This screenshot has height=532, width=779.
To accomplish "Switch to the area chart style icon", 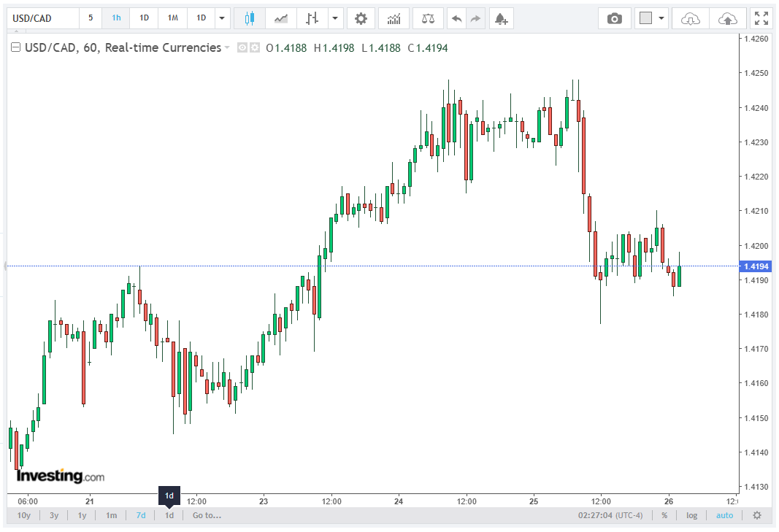I will [280, 18].
